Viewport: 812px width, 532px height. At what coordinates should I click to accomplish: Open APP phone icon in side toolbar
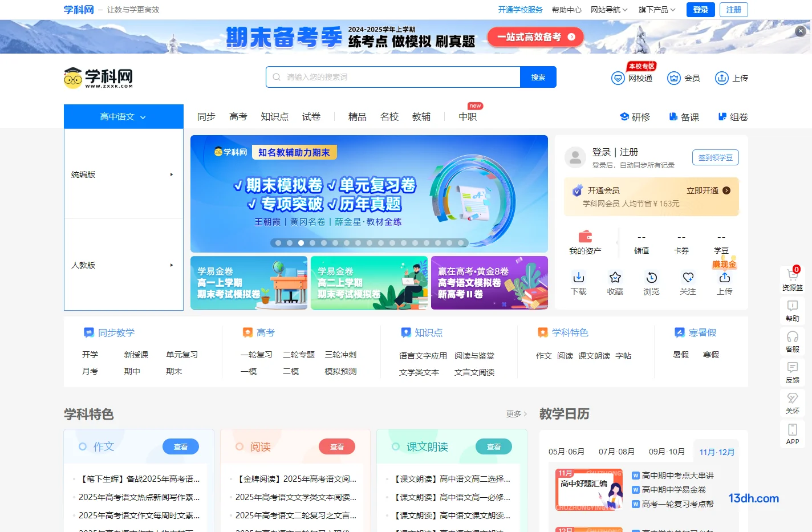tap(793, 429)
